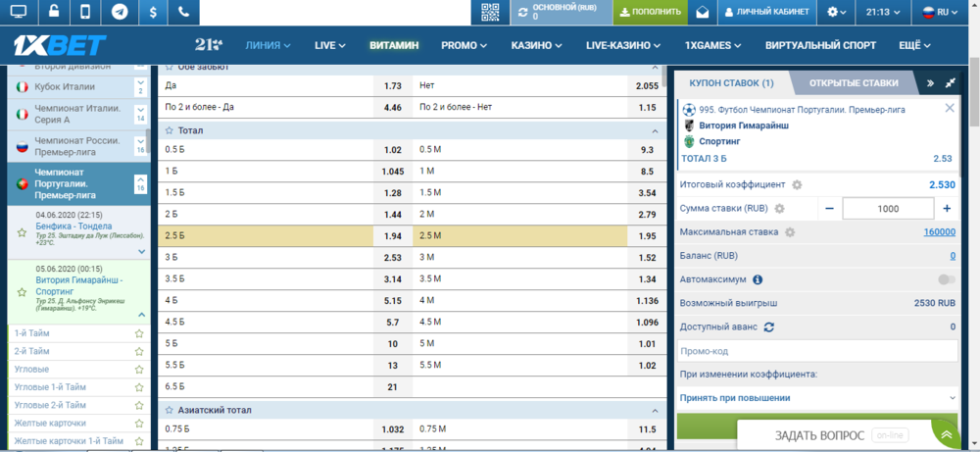Open the ВИТАМИН menu item
980x452 pixels.
coord(394,45)
